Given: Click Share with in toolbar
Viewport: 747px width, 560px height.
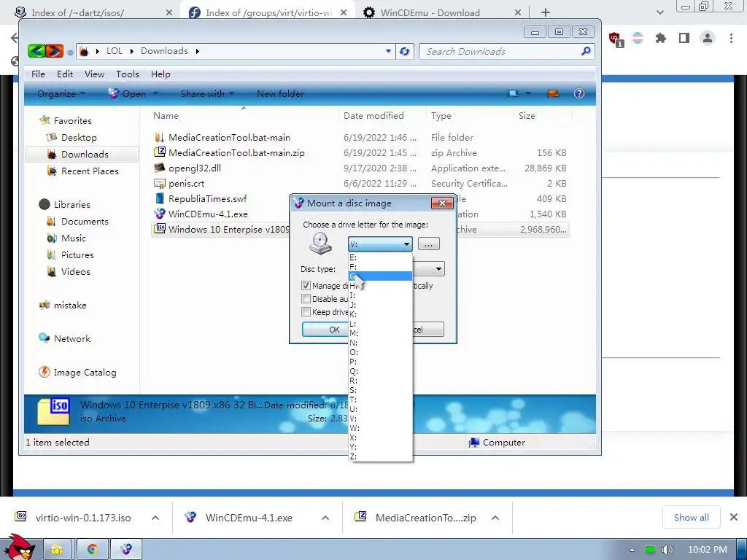Looking at the screenshot, I should (x=206, y=94).
